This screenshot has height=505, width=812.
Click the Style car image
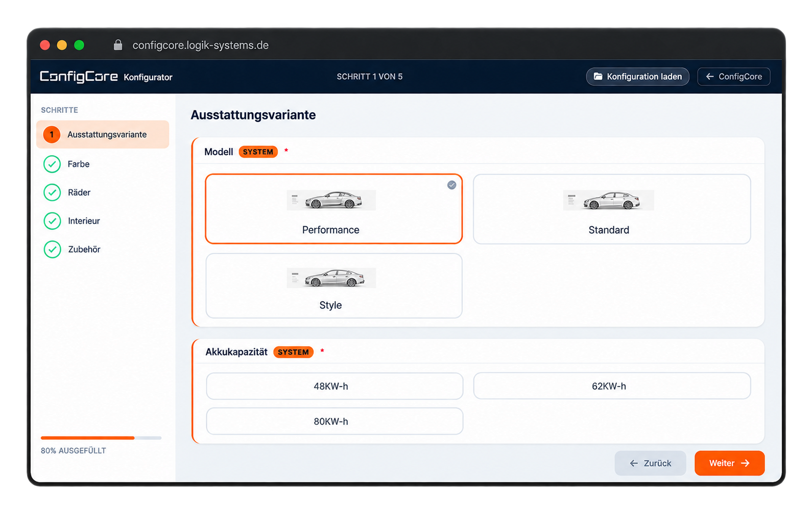click(x=331, y=278)
